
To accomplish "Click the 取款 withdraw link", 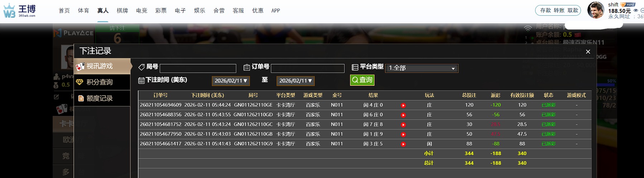I will click(573, 10).
